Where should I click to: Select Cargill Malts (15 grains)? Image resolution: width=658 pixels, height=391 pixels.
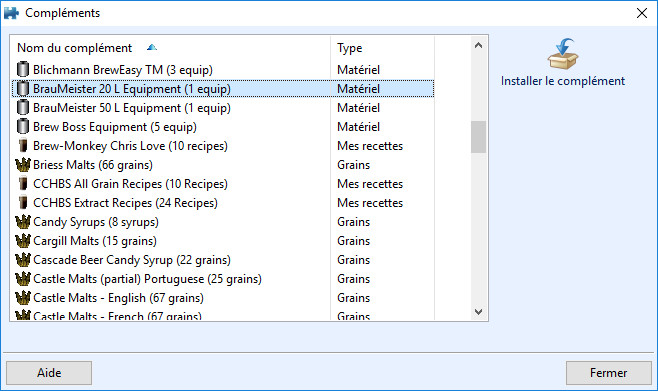pyautogui.click(x=95, y=241)
